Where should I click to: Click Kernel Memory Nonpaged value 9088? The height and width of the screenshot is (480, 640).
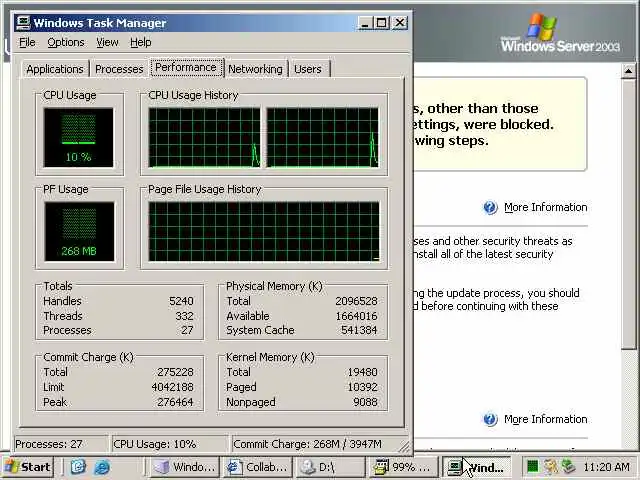[x=365, y=402]
